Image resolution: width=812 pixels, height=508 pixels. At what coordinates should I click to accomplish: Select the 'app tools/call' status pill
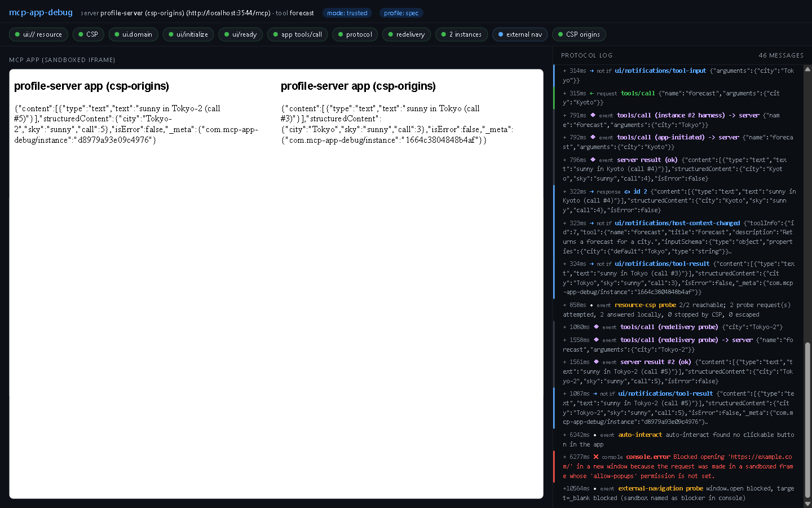[297, 34]
